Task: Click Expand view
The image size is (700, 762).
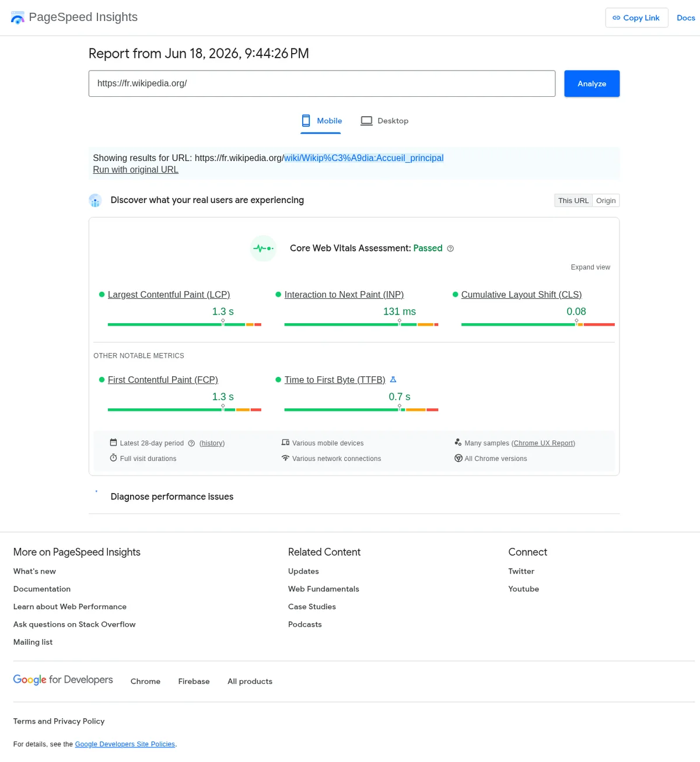Action: 590,267
